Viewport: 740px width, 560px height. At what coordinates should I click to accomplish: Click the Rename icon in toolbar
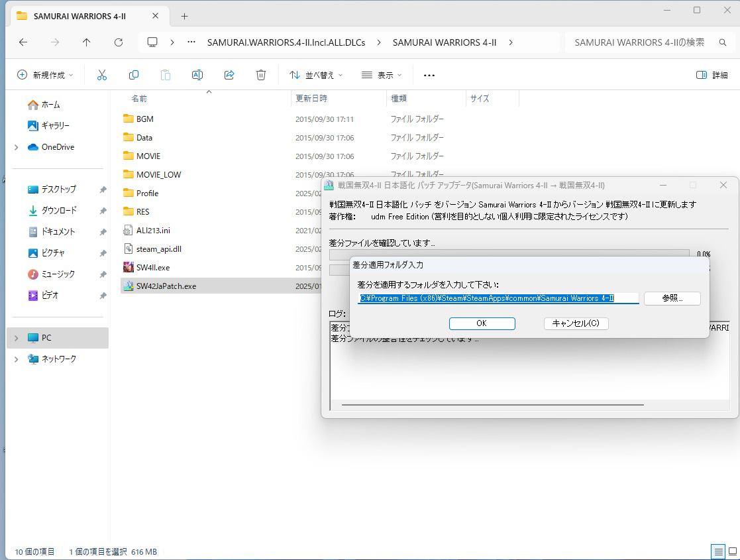coord(197,75)
